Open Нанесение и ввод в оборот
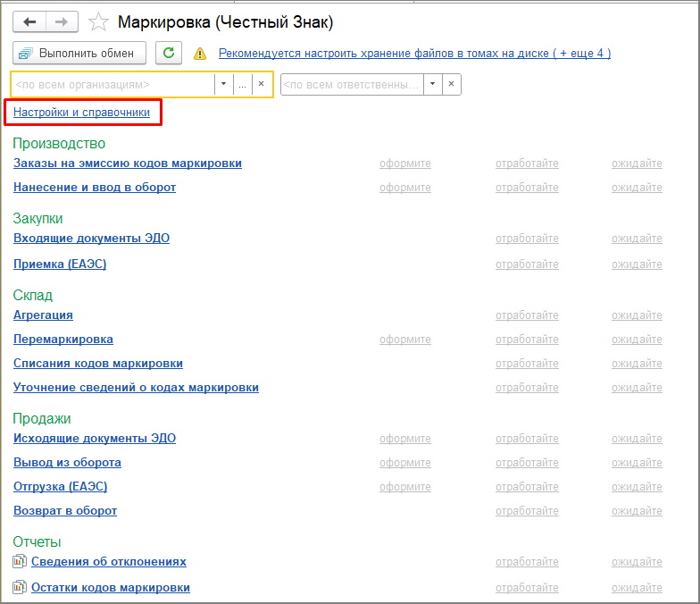The image size is (700, 604). click(95, 188)
